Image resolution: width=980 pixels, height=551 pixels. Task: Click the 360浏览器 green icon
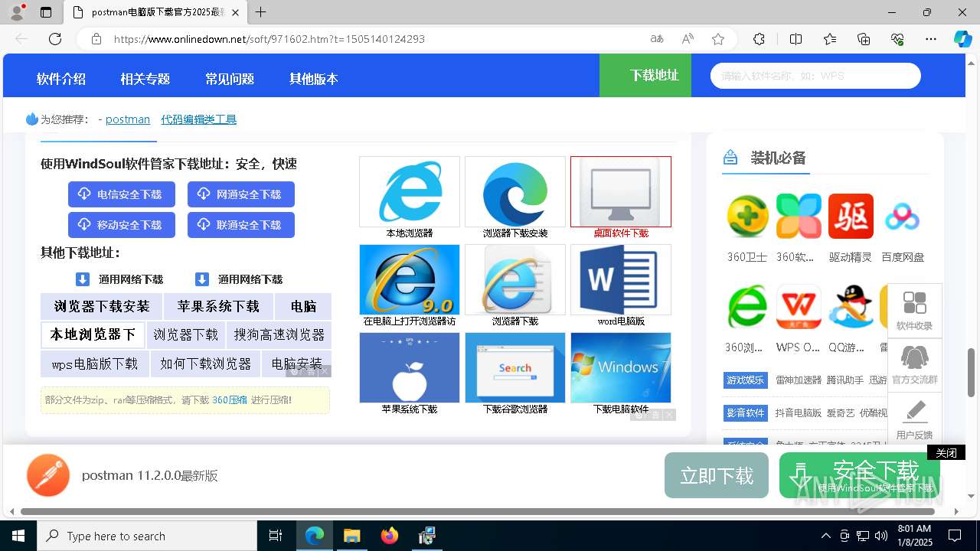click(x=747, y=307)
